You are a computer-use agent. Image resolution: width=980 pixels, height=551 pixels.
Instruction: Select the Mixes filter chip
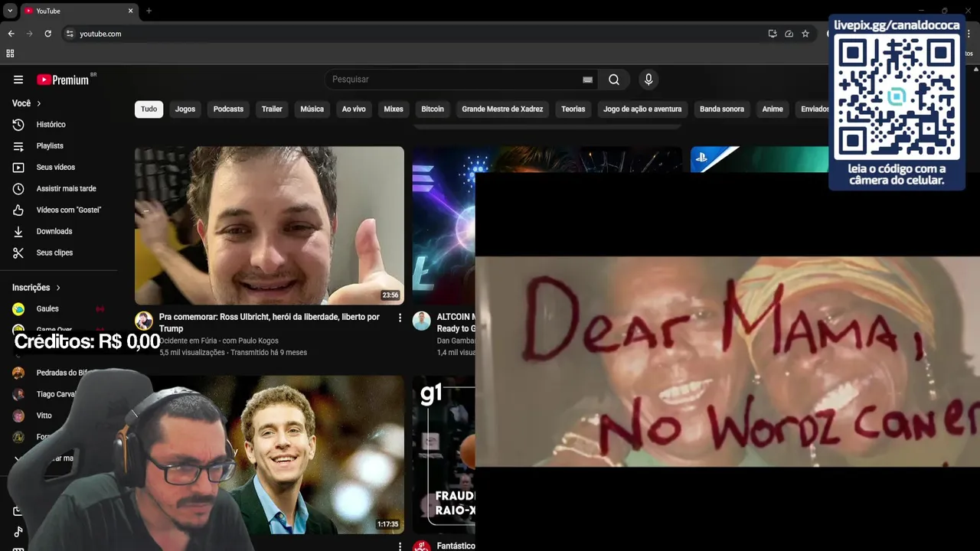394,109
